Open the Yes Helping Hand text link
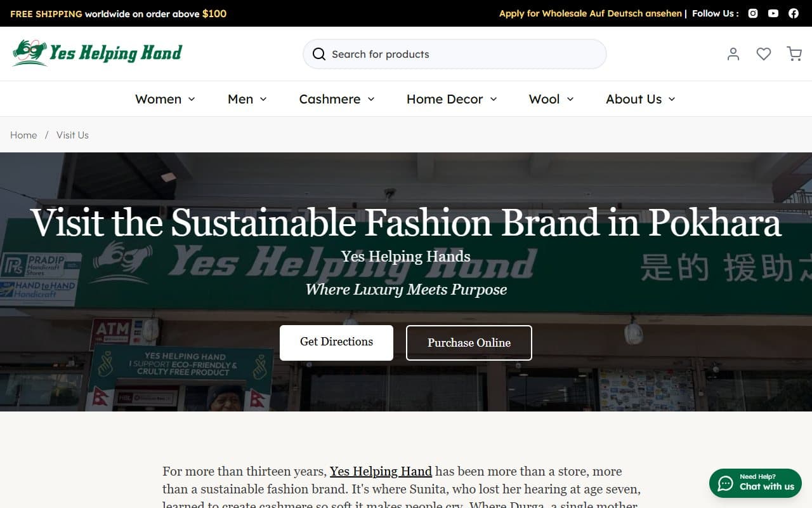This screenshot has height=508, width=812. click(381, 471)
